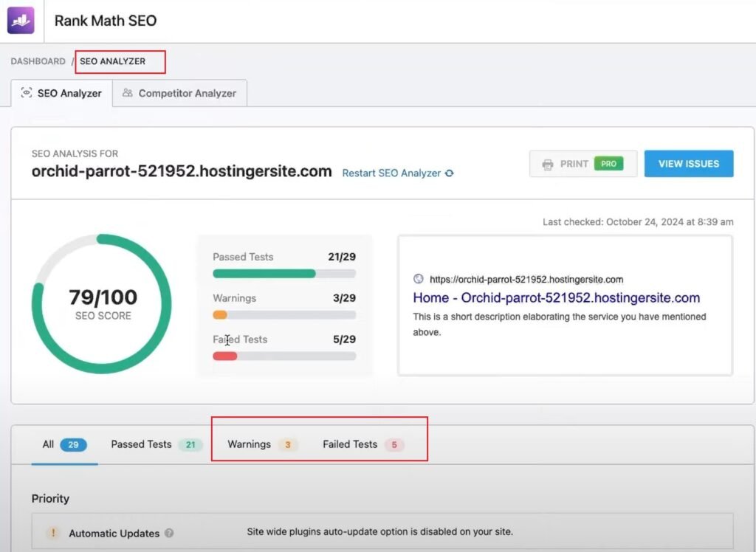Go to the DASHBOARD breadcrumb link
The image size is (756, 552).
click(38, 61)
